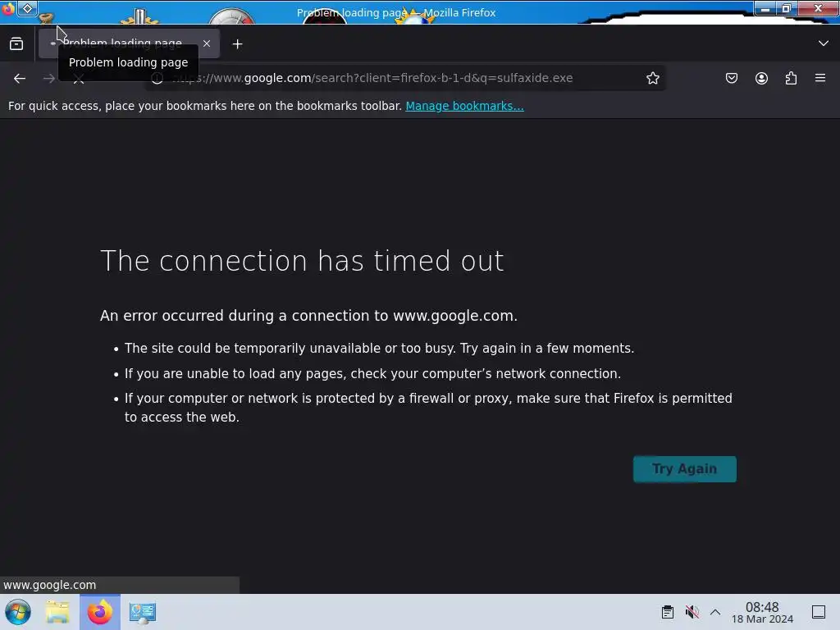Select the Problem loading page tab
This screenshot has width=840, height=630.
point(129,43)
